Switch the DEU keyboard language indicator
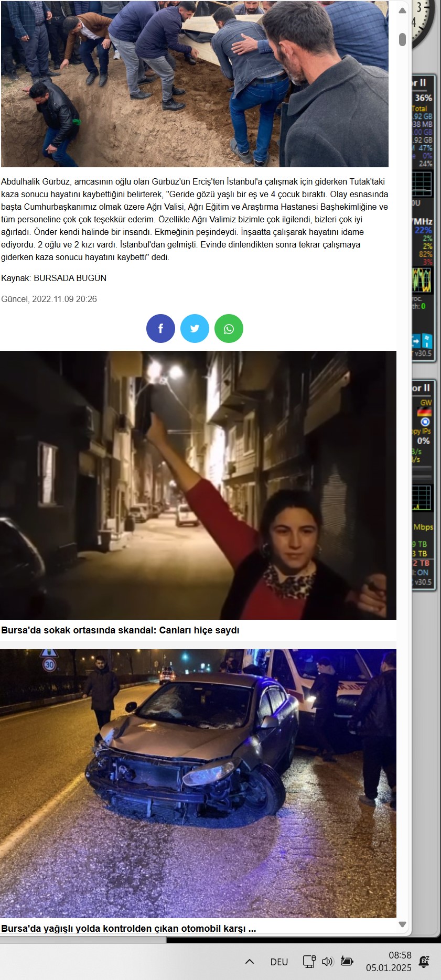 (279, 962)
